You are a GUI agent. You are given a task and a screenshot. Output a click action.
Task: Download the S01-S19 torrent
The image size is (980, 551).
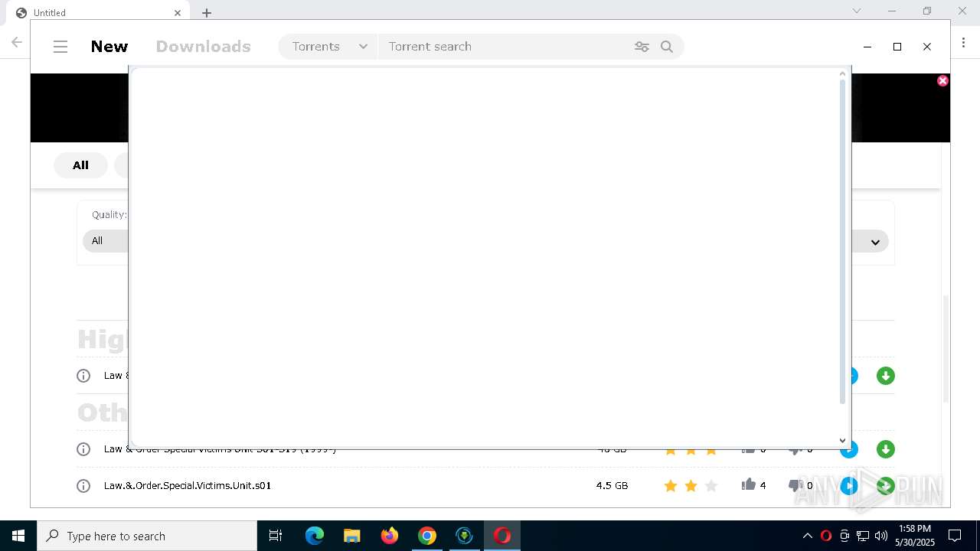(x=885, y=449)
